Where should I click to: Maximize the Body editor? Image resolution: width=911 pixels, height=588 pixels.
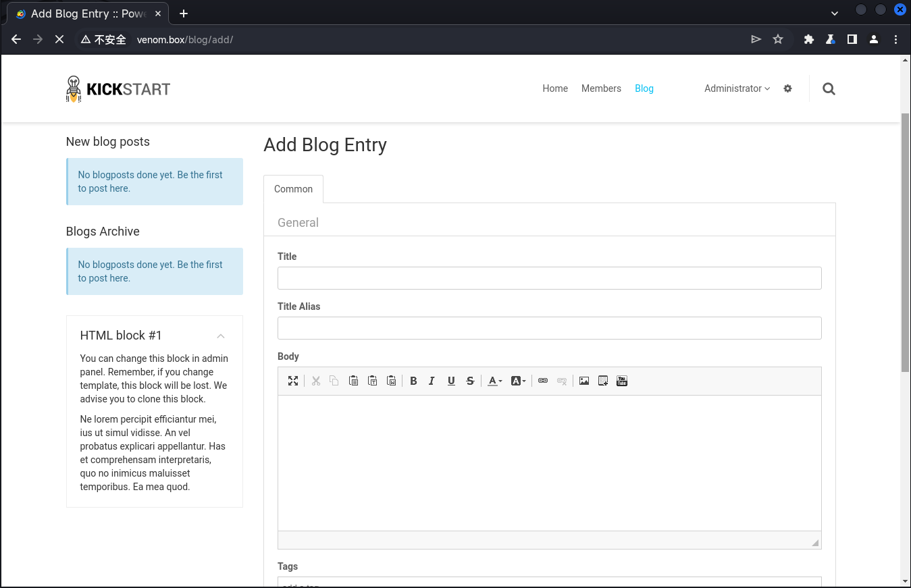(x=293, y=381)
